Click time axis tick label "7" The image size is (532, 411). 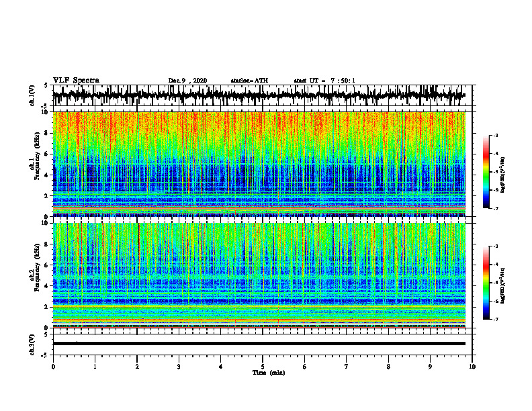pos(347,367)
